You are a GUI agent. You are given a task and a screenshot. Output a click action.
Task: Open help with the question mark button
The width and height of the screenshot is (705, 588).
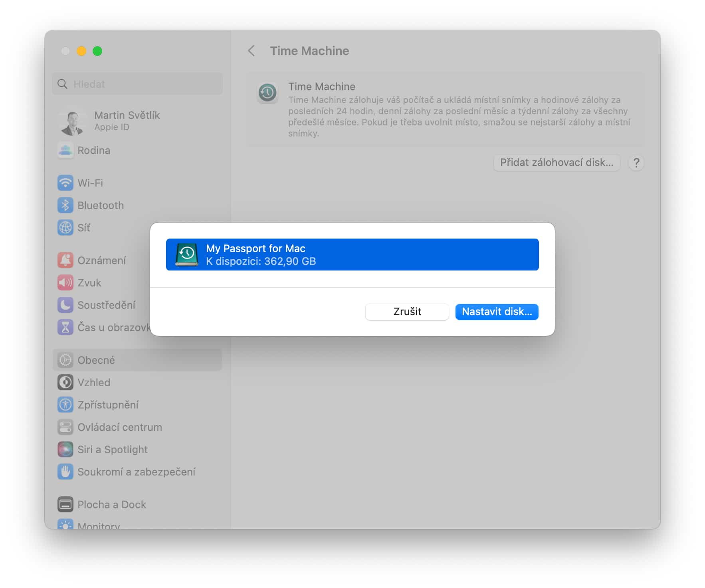[x=636, y=163]
